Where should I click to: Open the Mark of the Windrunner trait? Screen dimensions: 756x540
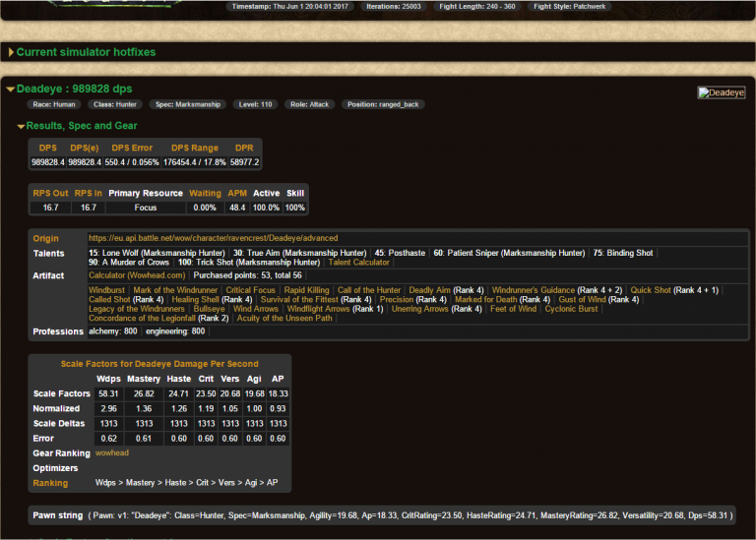pyautogui.click(x=175, y=290)
